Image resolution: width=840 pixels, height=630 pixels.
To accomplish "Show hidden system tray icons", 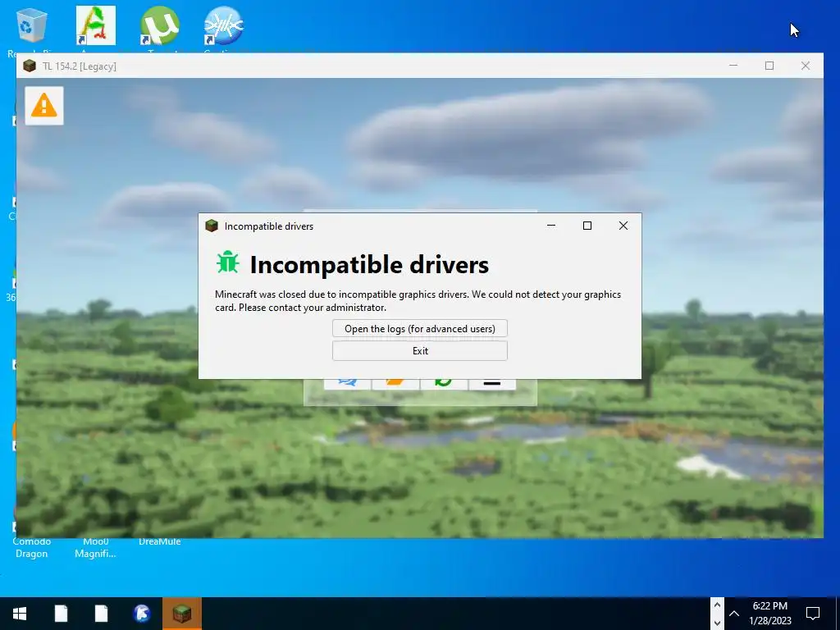I will pyautogui.click(x=734, y=614).
